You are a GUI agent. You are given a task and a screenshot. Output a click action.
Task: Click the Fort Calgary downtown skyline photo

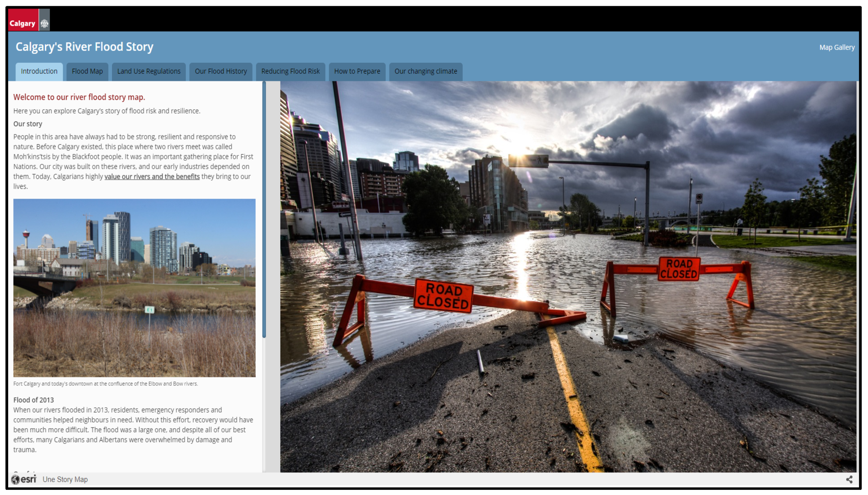(134, 288)
